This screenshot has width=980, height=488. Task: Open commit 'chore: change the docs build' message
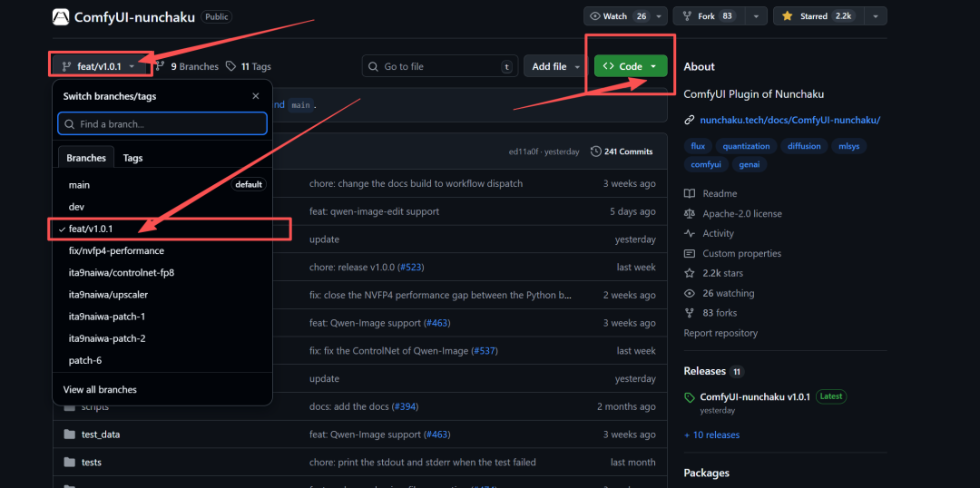point(416,184)
